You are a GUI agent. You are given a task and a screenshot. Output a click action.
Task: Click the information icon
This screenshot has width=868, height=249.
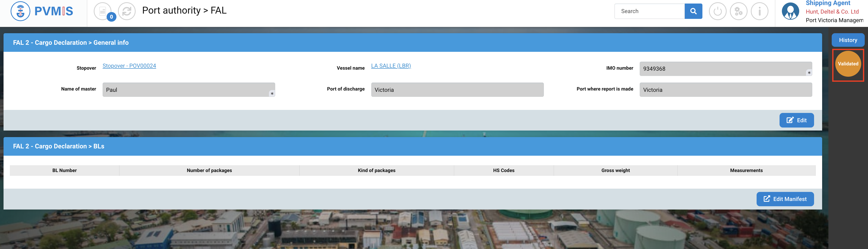[760, 11]
